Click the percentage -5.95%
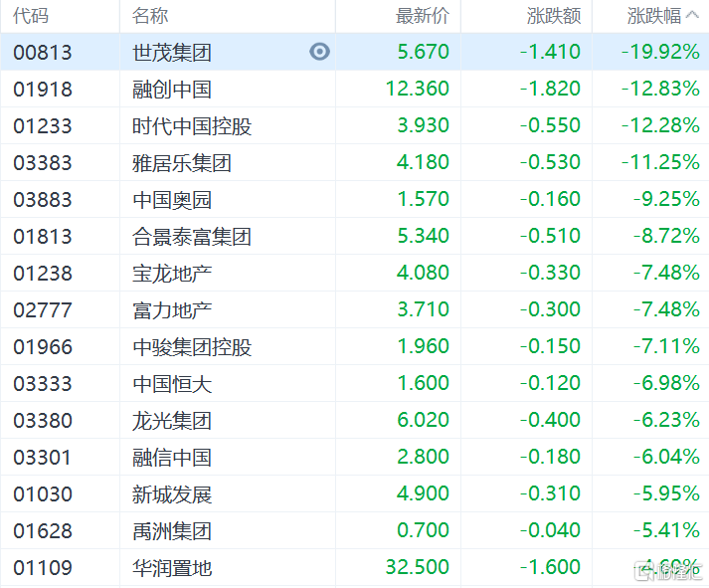709x588 pixels. [666, 493]
